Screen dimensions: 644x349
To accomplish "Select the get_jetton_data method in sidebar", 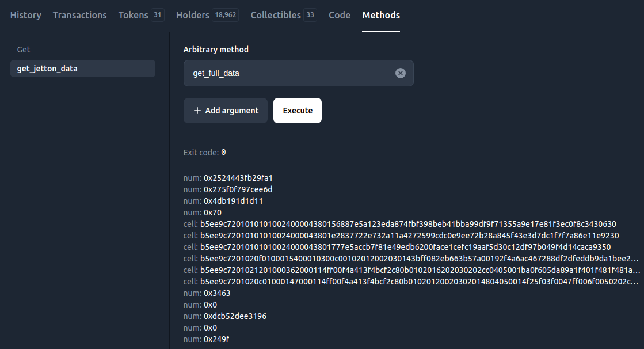I will [82, 69].
